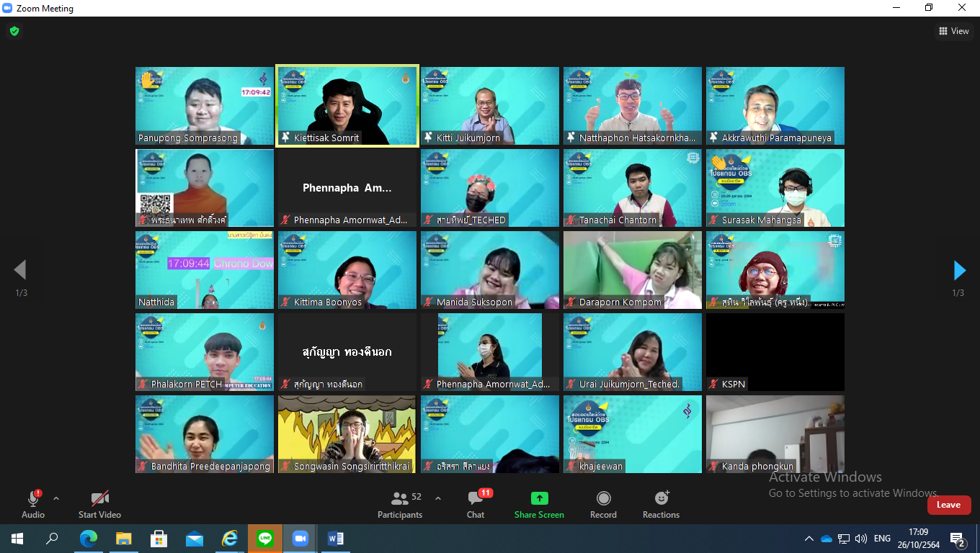Select Kanda phongkun video tile
The image size is (980, 553).
pyautogui.click(x=775, y=434)
